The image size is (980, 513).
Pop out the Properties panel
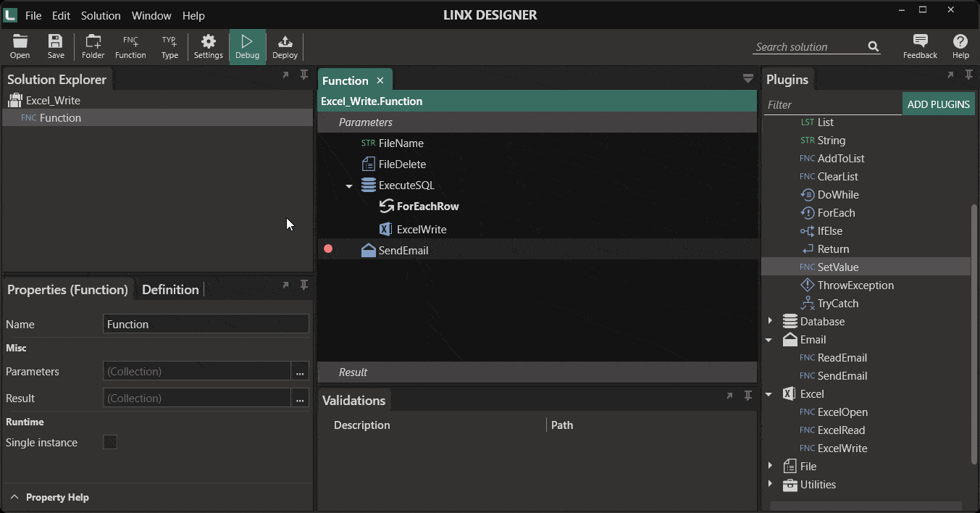coord(285,285)
